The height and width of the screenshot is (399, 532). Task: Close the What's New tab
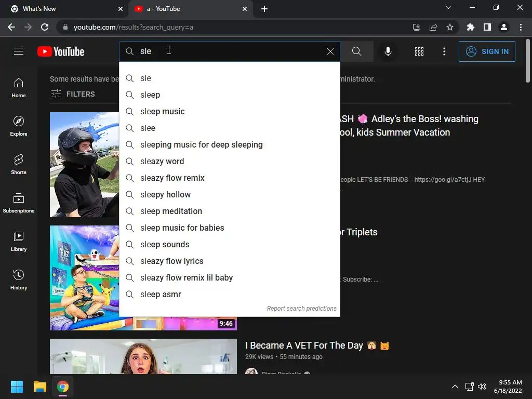[x=121, y=9]
